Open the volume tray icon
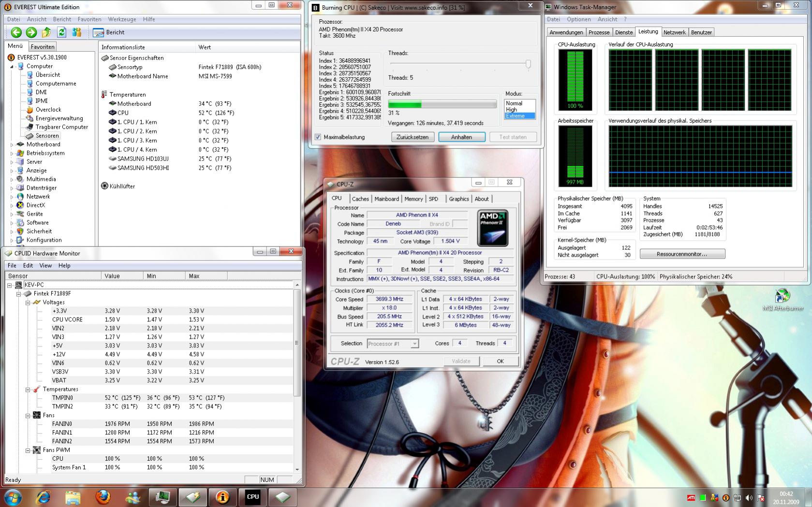 click(x=749, y=497)
